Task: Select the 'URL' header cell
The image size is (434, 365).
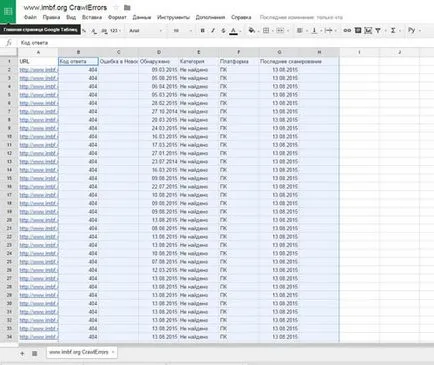Action: point(38,61)
